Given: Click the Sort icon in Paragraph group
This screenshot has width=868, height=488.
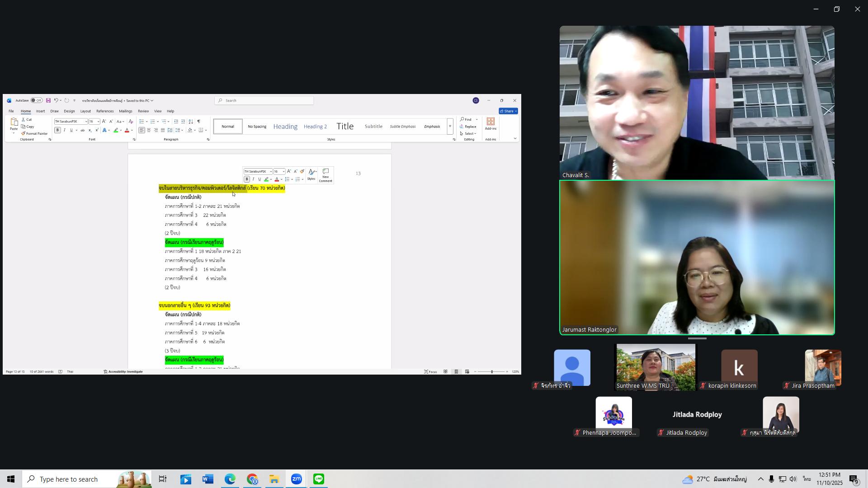Looking at the screenshot, I should (x=191, y=122).
